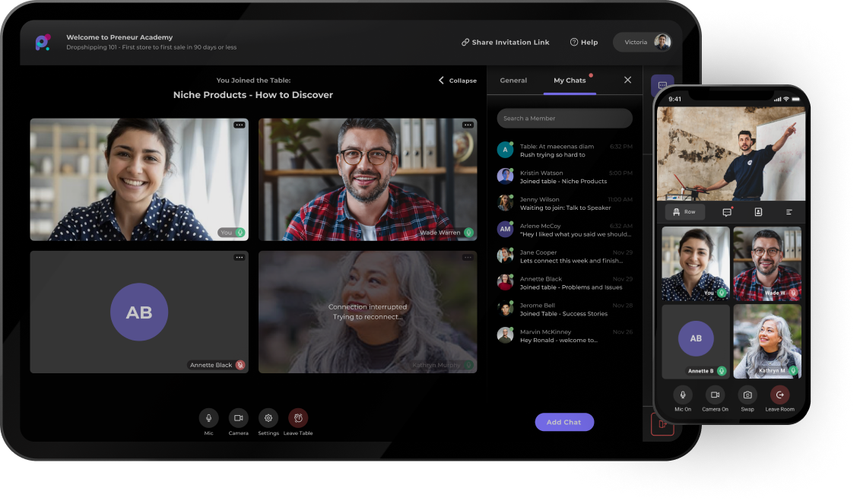Click the Preneur Academy logo icon

[43, 43]
